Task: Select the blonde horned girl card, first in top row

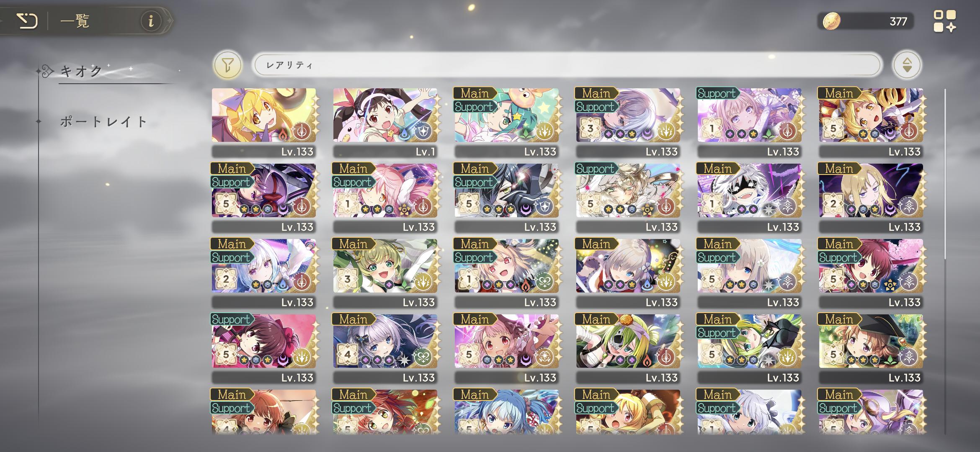Action: [264, 122]
